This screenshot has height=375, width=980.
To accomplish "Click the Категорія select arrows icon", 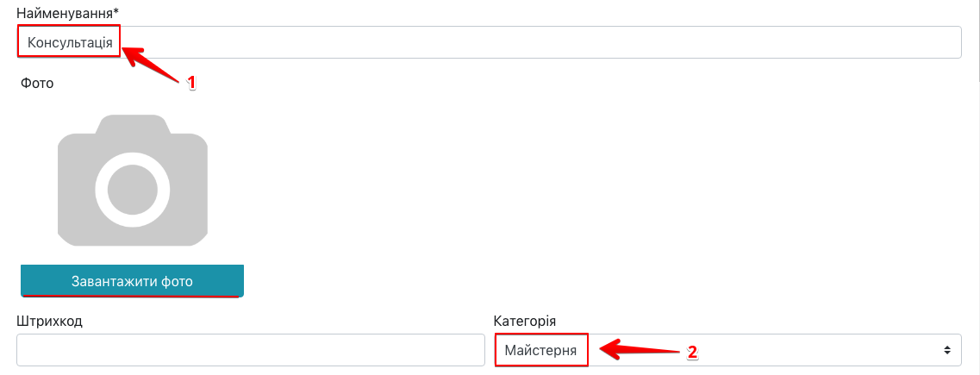I will pyautogui.click(x=947, y=350).
